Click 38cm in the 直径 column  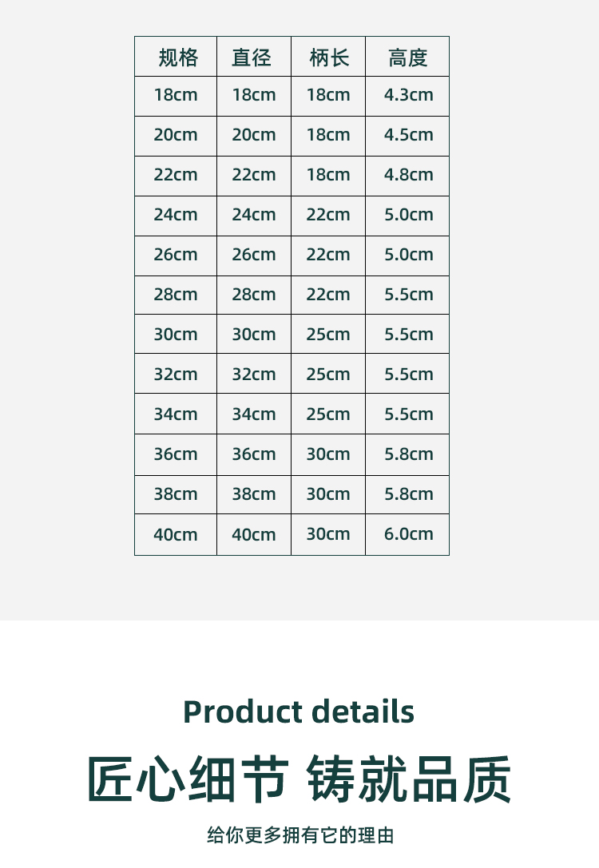tap(253, 494)
